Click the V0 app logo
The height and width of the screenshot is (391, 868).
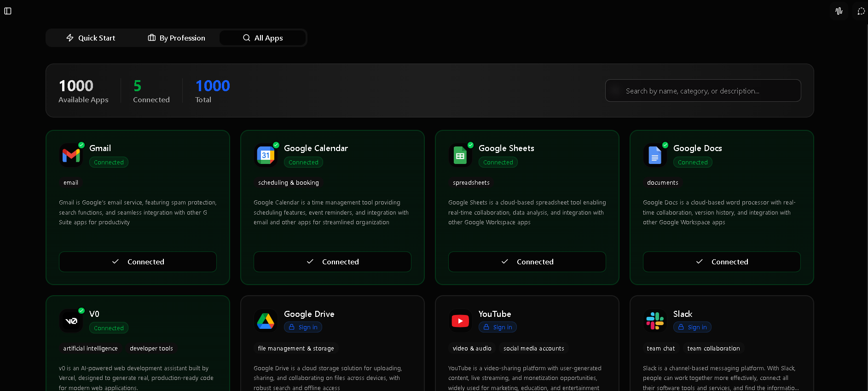71,321
